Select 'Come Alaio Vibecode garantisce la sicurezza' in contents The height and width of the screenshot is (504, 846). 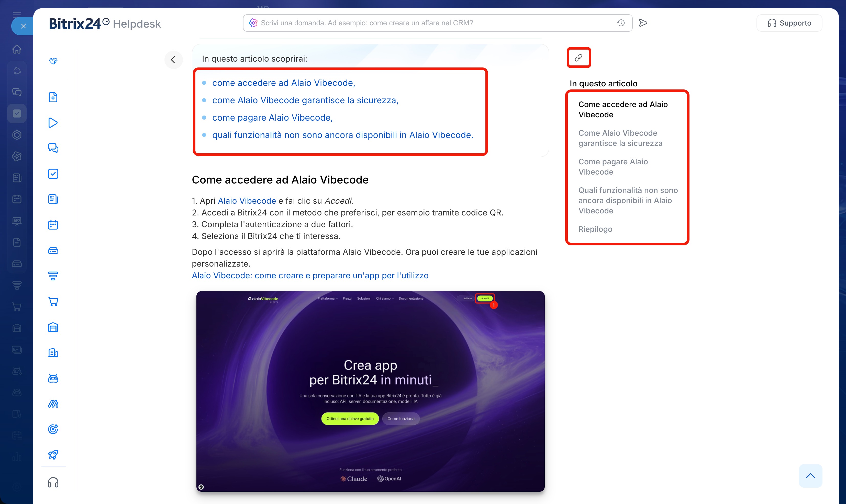tap(620, 138)
